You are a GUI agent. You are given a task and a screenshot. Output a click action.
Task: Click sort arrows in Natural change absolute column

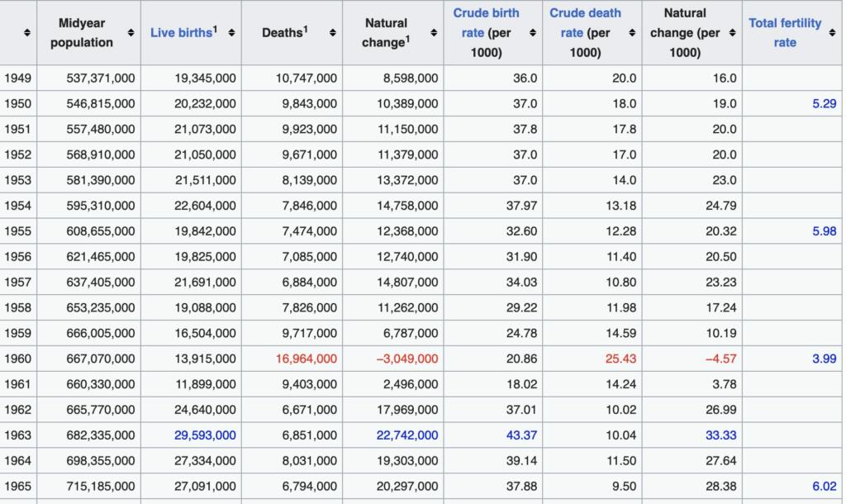[x=433, y=33]
